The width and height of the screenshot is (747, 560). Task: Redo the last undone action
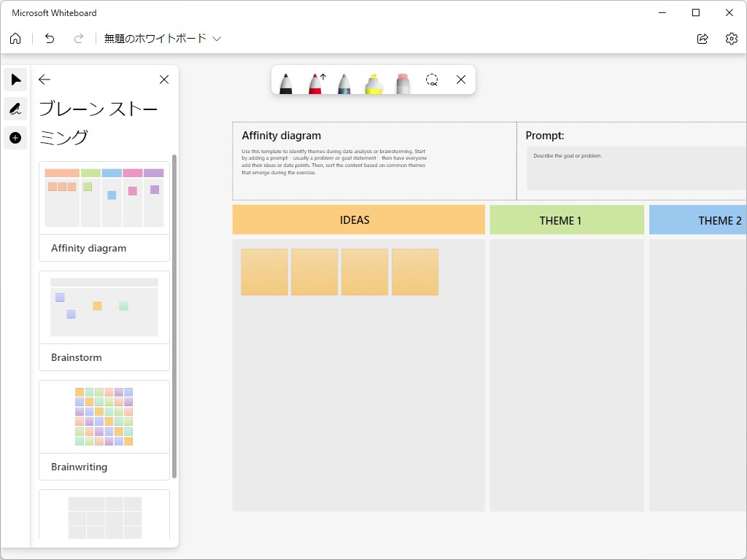click(x=79, y=39)
